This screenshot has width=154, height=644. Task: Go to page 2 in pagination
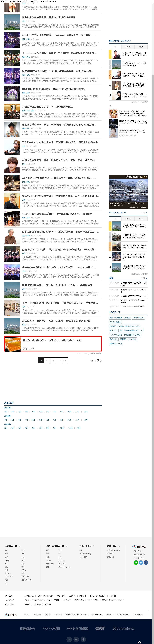coord(47,360)
